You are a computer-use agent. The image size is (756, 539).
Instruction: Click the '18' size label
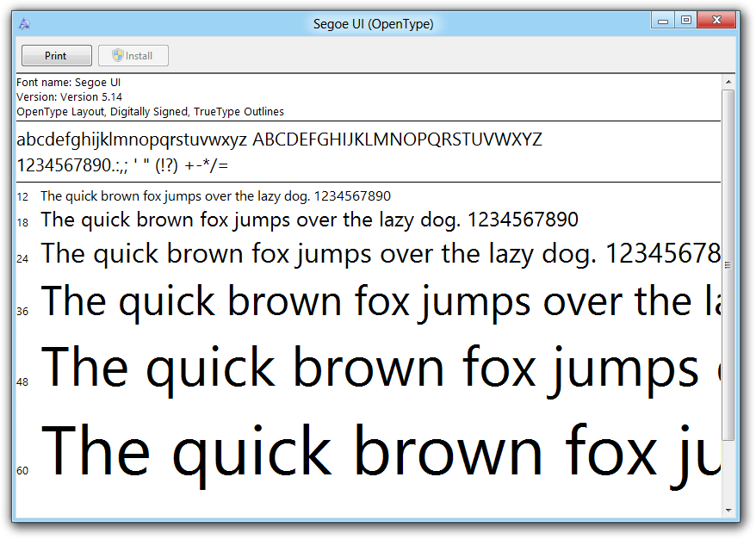pos(22,223)
